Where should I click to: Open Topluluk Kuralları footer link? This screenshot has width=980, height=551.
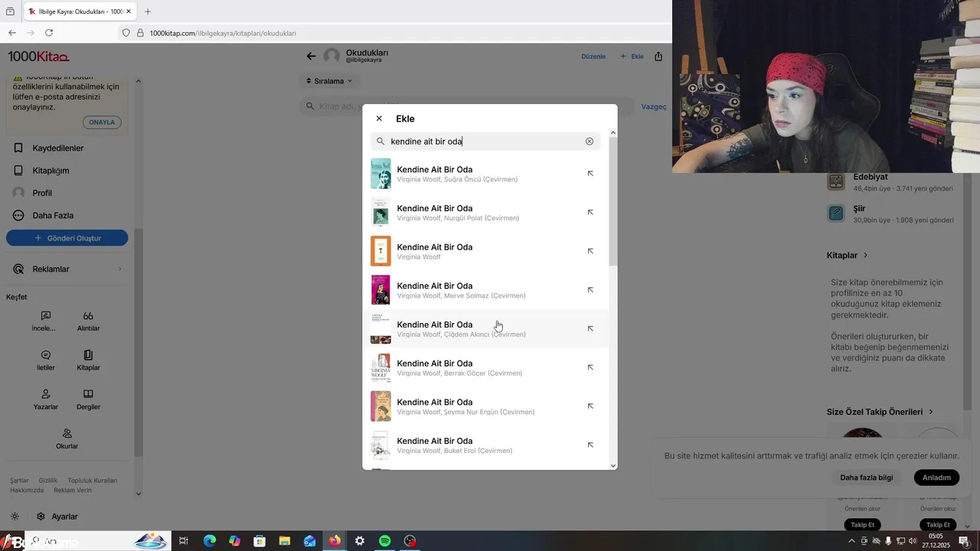(93, 481)
